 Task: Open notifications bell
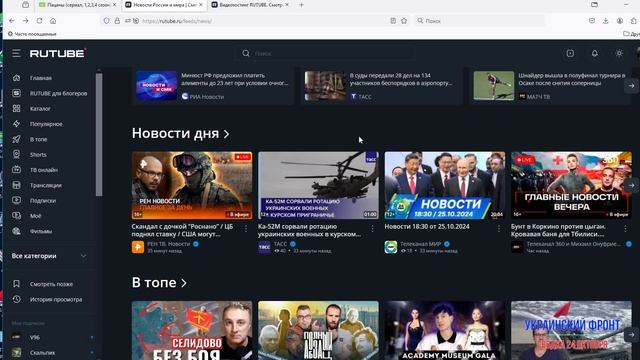pos(595,53)
